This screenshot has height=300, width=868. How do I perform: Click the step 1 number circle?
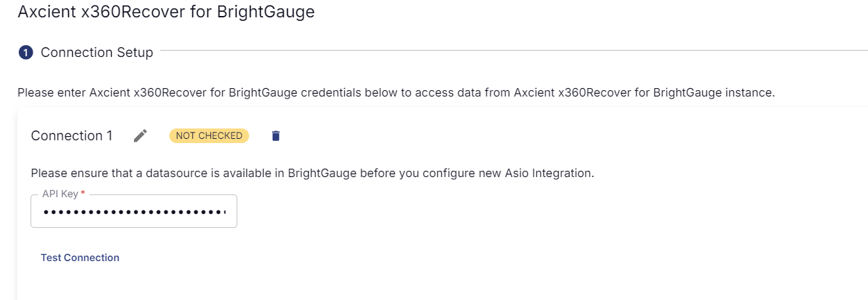26,53
